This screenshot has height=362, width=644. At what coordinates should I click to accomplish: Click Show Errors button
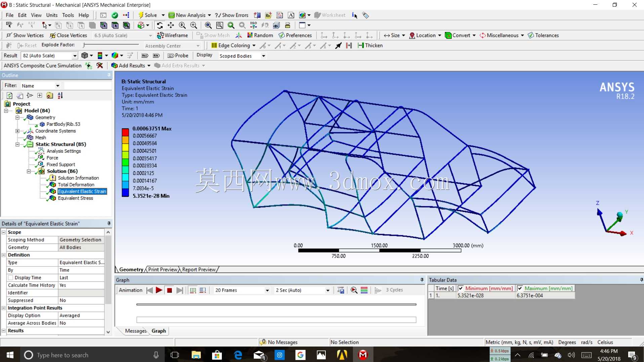point(232,15)
